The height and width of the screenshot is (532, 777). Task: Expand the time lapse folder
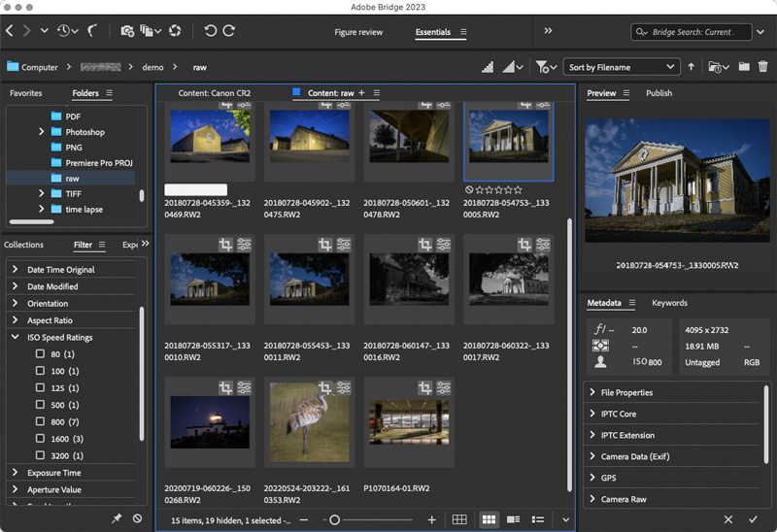41,209
